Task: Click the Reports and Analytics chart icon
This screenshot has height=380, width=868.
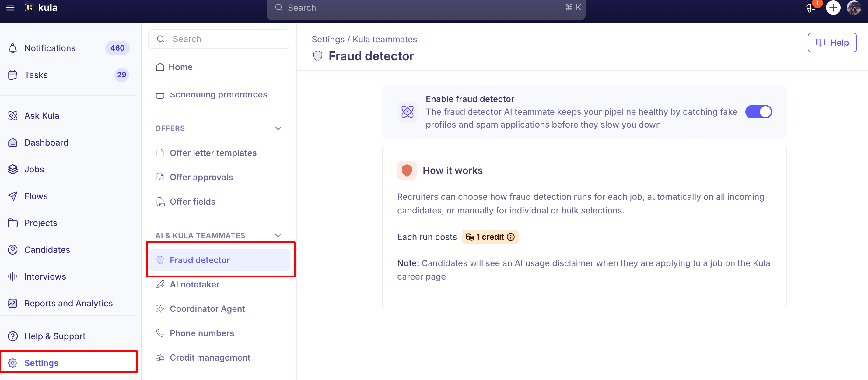Action: (x=13, y=303)
